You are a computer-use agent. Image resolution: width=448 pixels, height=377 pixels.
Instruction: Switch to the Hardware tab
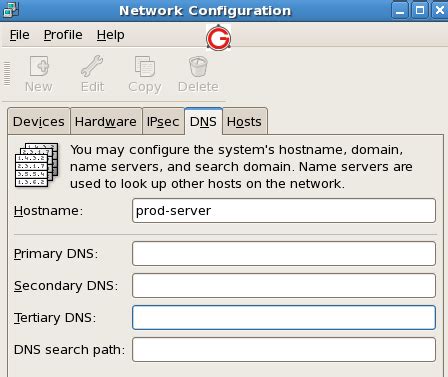click(106, 121)
